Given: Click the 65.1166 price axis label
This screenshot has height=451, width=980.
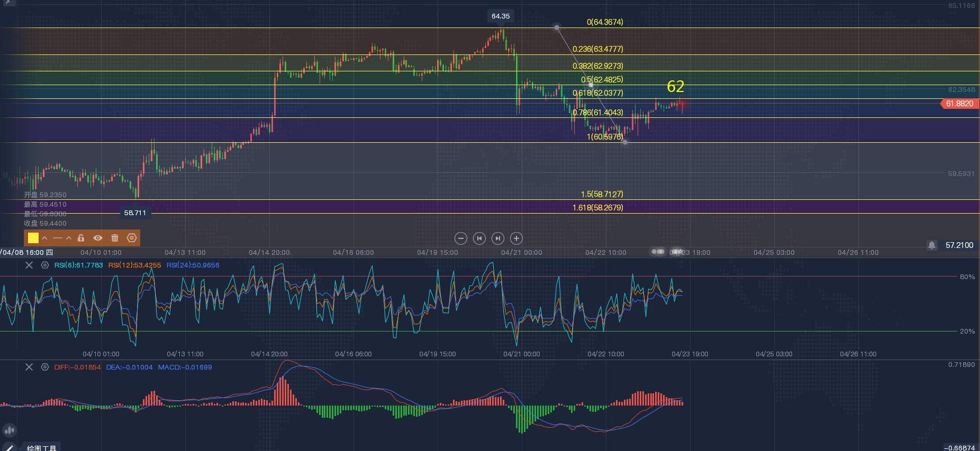Looking at the screenshot, I should pyautogui.click(x=961, y=6).
